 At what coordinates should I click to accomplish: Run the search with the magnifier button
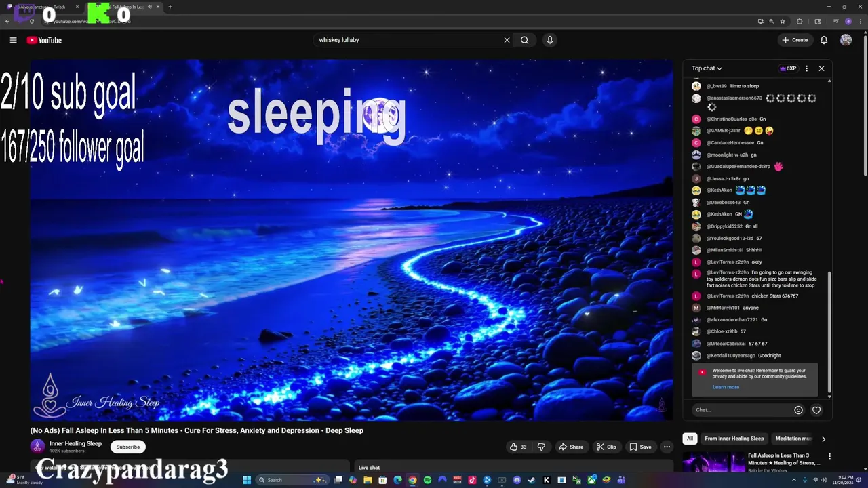point(524,40)
